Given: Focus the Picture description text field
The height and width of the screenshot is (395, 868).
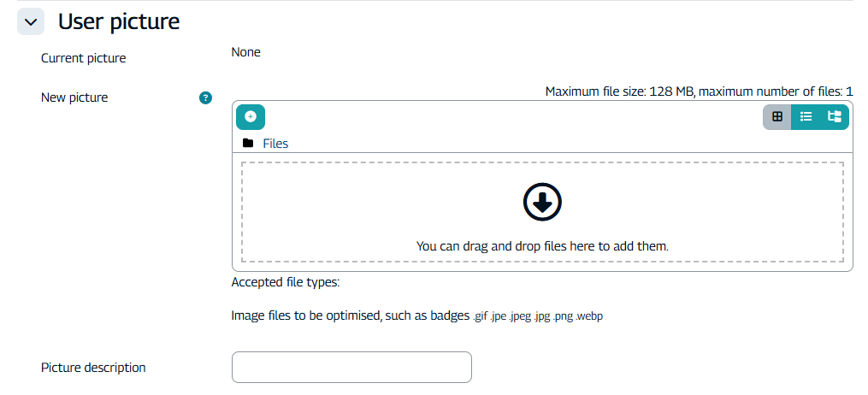Looking at the screenshot, I should click(x=351, y=367).
